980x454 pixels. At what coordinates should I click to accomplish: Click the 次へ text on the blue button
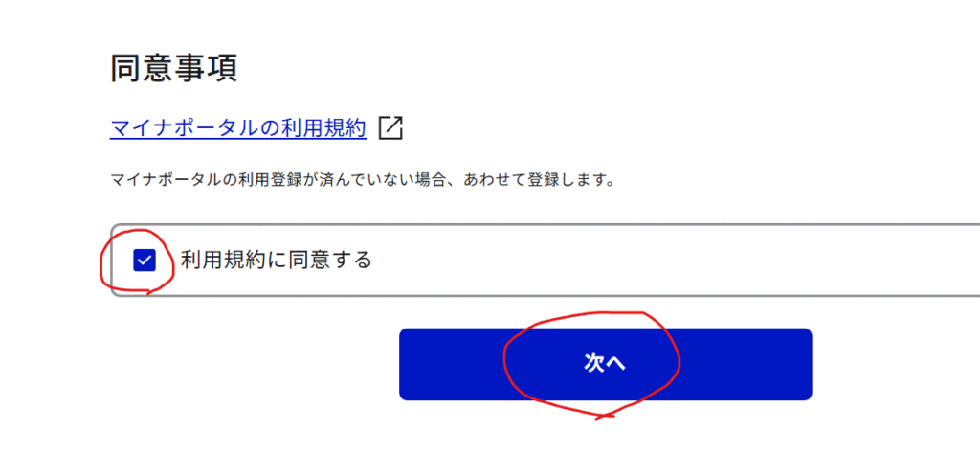point(605,364)
